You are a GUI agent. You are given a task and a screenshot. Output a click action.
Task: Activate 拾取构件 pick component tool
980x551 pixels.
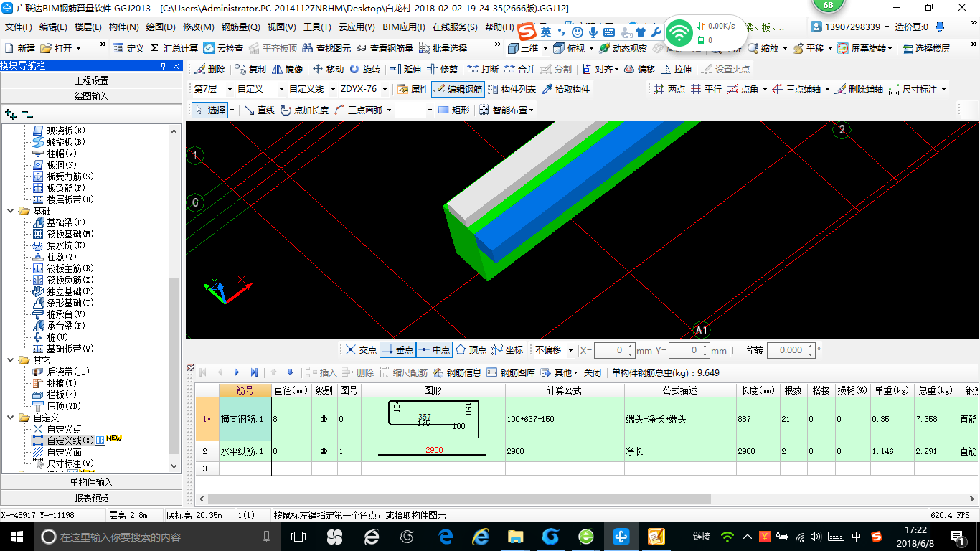tap(565, 90)
